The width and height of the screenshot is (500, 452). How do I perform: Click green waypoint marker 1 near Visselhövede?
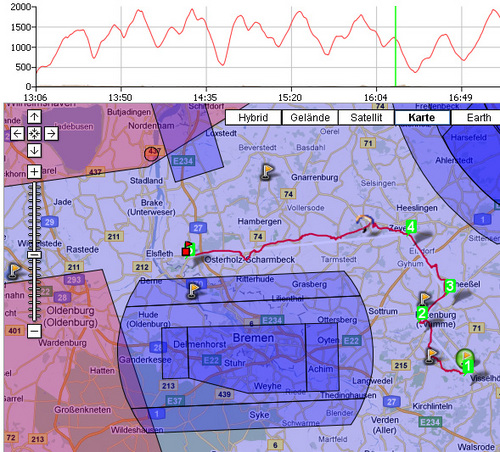pos(468,366)
